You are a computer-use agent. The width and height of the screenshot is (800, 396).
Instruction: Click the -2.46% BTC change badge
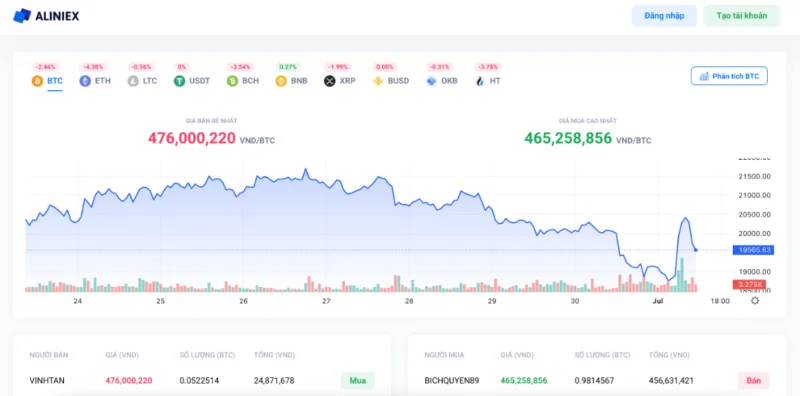pos(46,67)
